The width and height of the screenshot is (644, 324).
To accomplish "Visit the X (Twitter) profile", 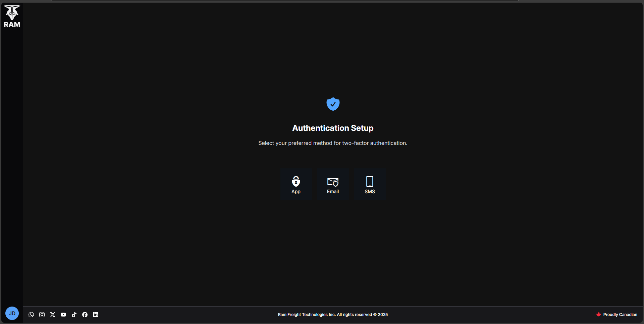I will click(x=52, y=315).
